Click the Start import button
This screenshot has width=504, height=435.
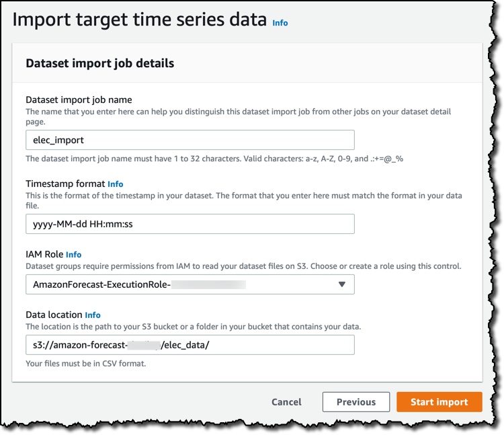(439, 402)
